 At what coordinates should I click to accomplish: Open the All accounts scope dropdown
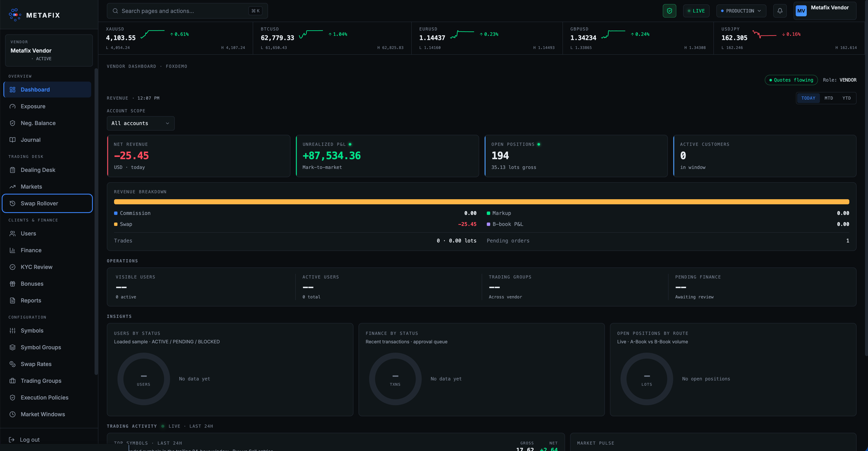click(141, 123)
